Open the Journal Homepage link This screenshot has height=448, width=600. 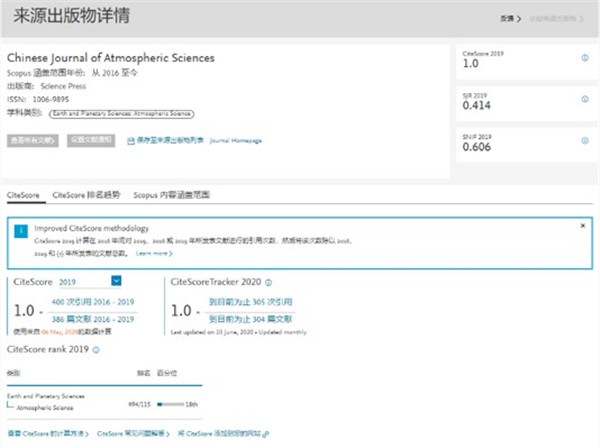235,141
